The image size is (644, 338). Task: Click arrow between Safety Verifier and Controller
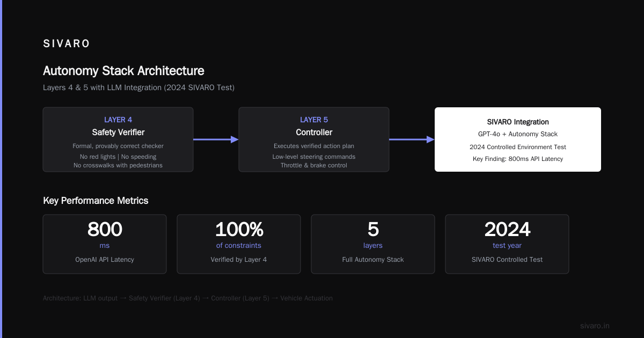click(216, 139)
